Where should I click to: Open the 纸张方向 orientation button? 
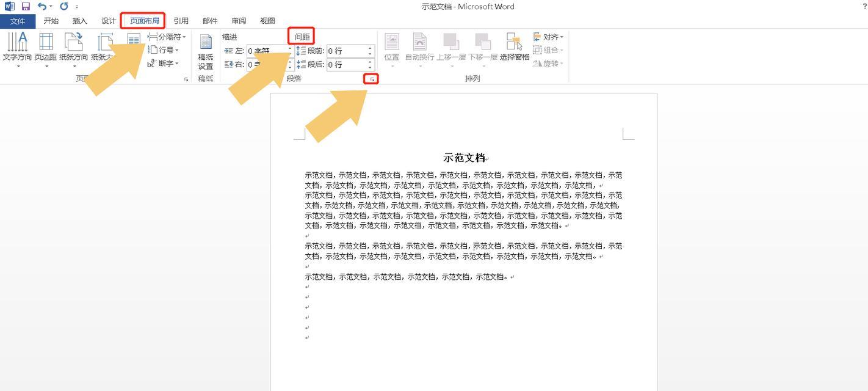click(74, 50)
